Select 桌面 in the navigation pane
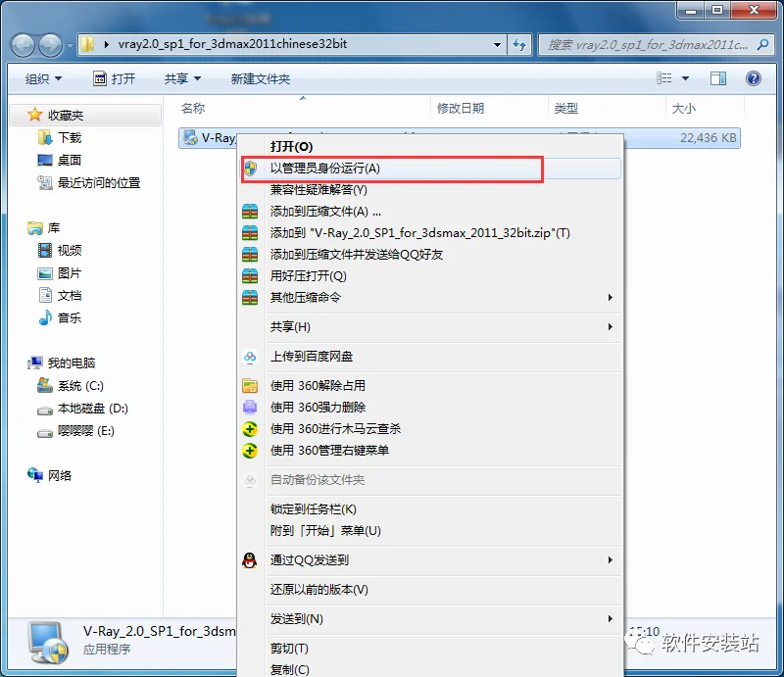This screenshot has width=784, height=677. coord(60,160)
